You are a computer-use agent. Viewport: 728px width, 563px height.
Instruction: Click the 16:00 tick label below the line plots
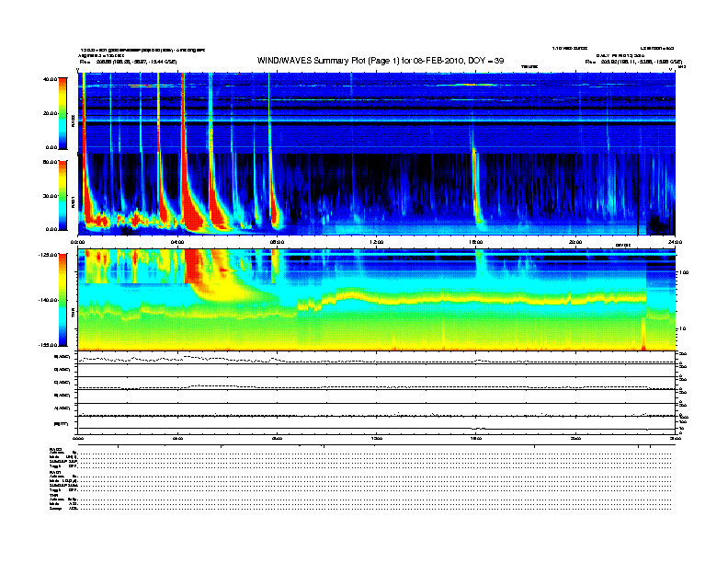476,438
